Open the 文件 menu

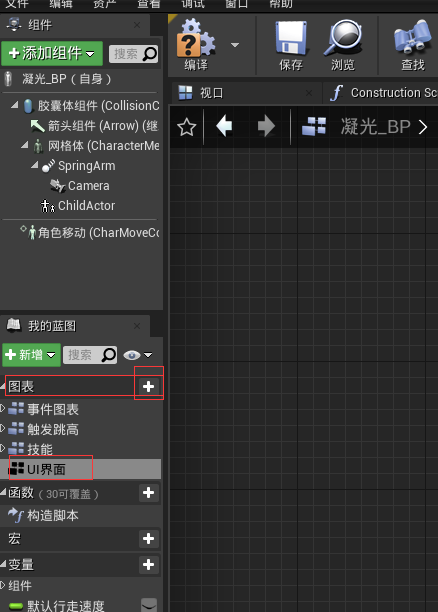pos(17,4)
